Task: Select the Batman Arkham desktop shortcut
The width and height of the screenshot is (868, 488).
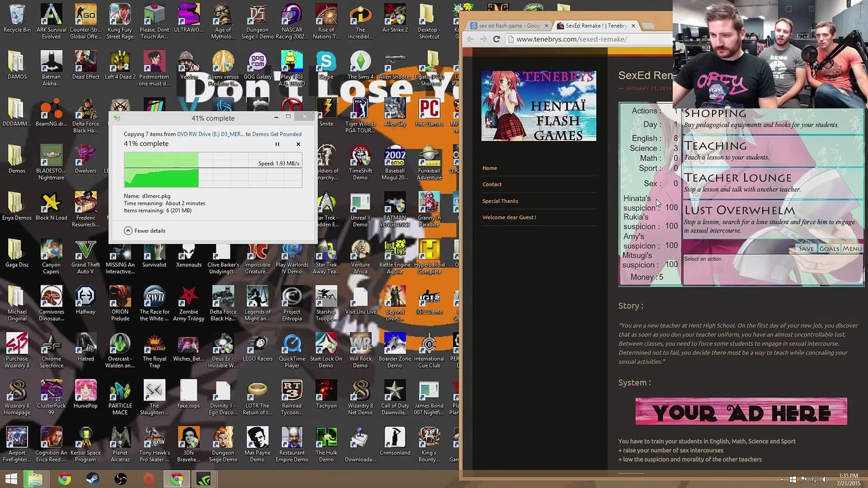Action: point(52,68)
